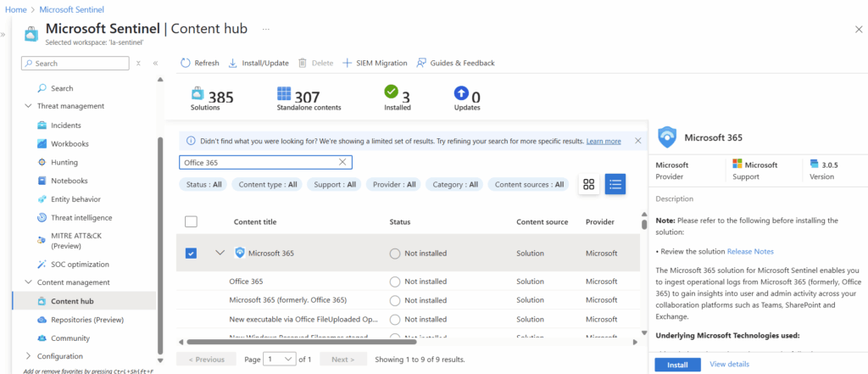Viewport: 868px width, 374px height.
Task: Click the Previous page button
Action: 206,359
